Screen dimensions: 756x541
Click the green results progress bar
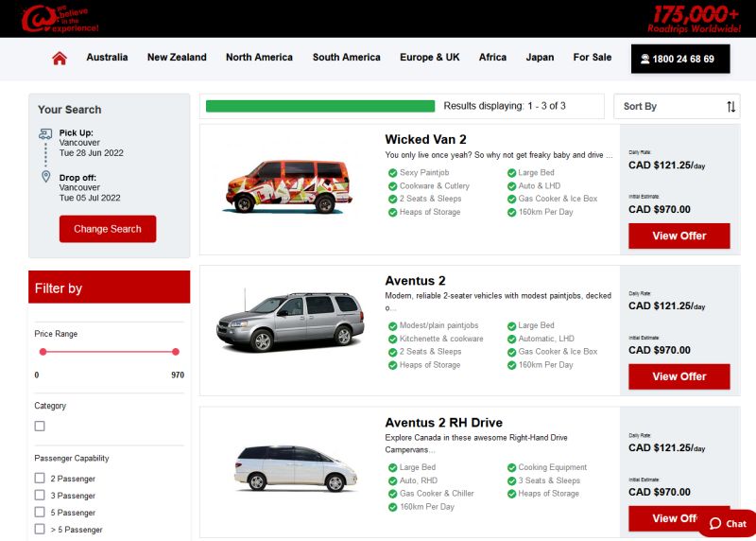(x=320, y=106)
